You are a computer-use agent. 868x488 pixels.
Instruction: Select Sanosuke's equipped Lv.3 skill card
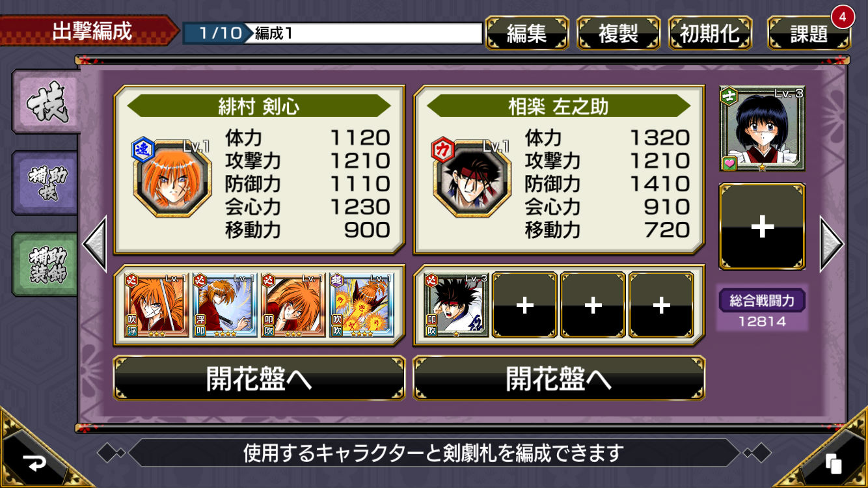(x=455, y=305)
